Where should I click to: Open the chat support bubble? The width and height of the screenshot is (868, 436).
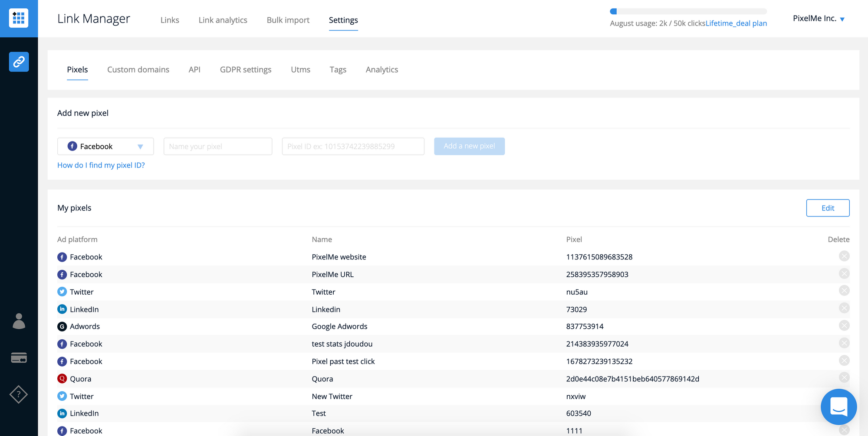point(838,407)
